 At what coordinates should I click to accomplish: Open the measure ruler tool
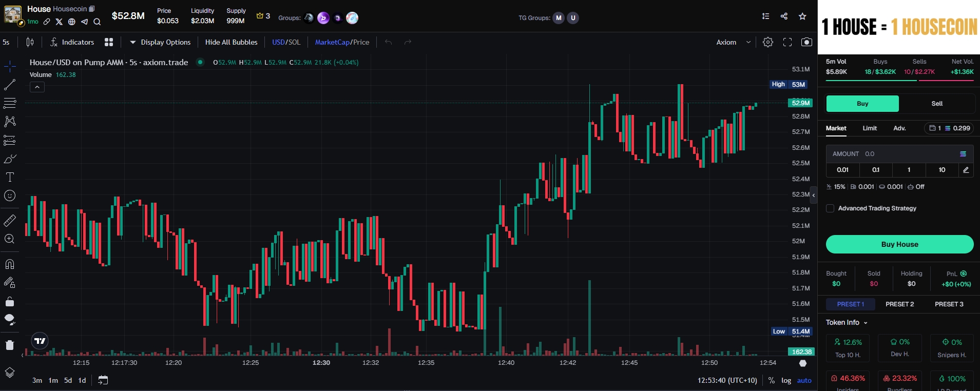10,221
